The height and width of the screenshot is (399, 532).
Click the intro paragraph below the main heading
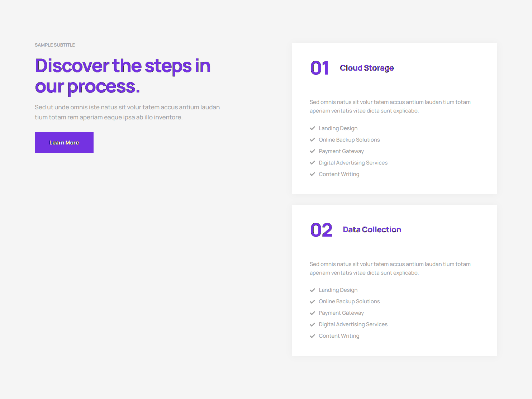[x=127, y=112]
